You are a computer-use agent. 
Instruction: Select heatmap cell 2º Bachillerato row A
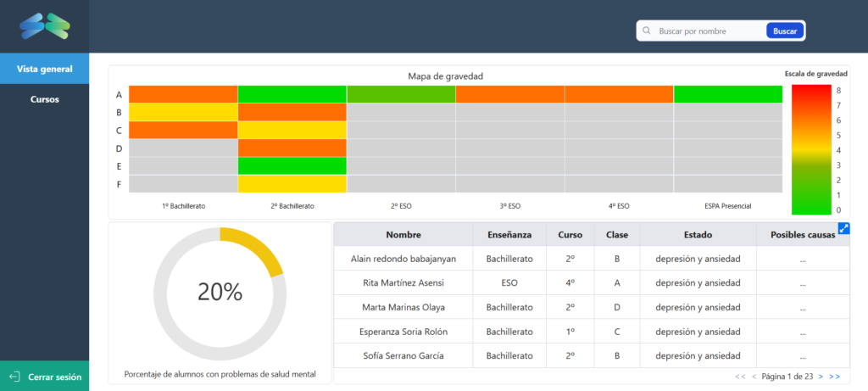[292, 94]
